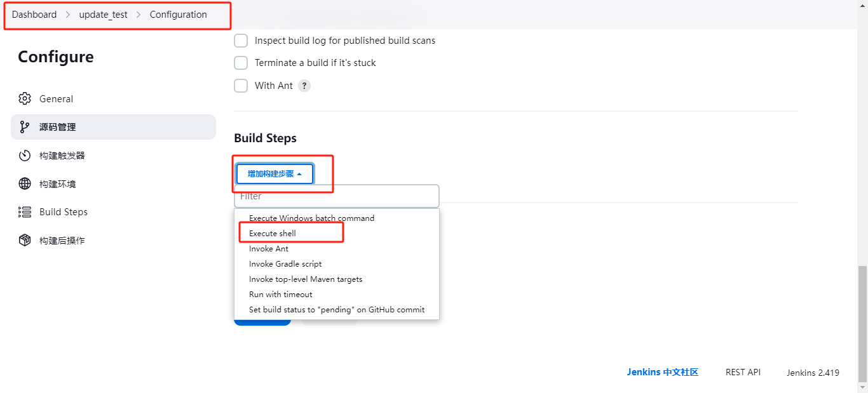Enable Inspect build log for published scans

click(241, 41)
